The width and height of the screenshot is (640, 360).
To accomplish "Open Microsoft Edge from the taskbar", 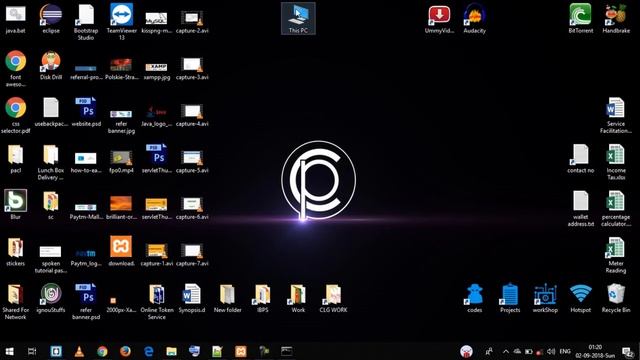I will 148,351.
